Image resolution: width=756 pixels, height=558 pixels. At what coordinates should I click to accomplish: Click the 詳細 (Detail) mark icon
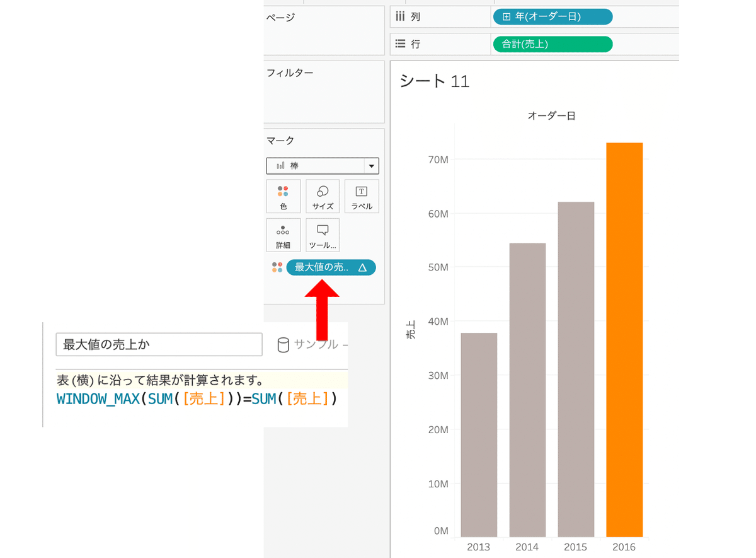[283, 235]
